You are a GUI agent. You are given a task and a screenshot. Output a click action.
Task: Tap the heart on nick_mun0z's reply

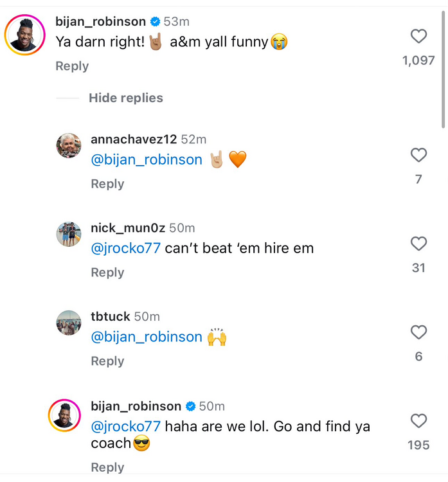pyautogui.click(x=418, y=244)
